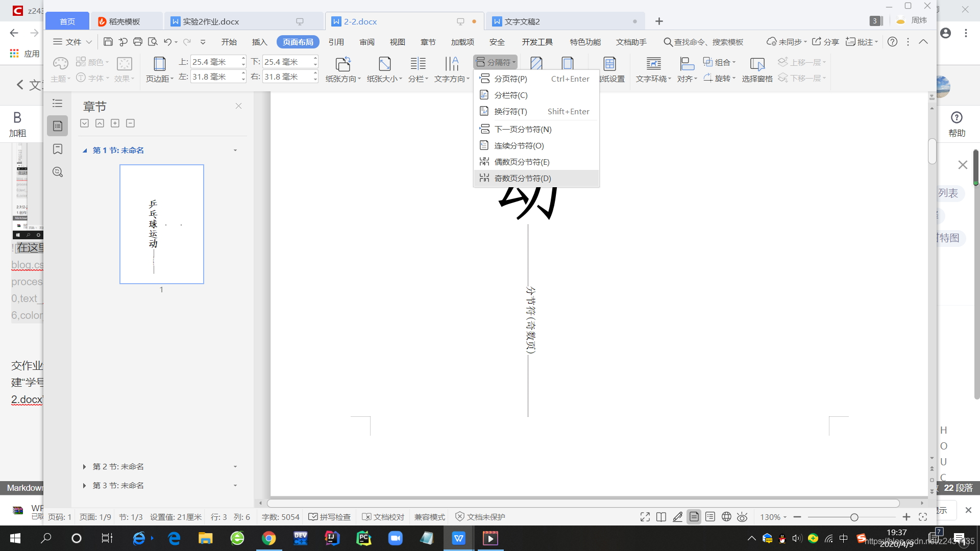Toggle the page layout view button
The width and height of the screenshot is (980, 551).
click(694, 517)
